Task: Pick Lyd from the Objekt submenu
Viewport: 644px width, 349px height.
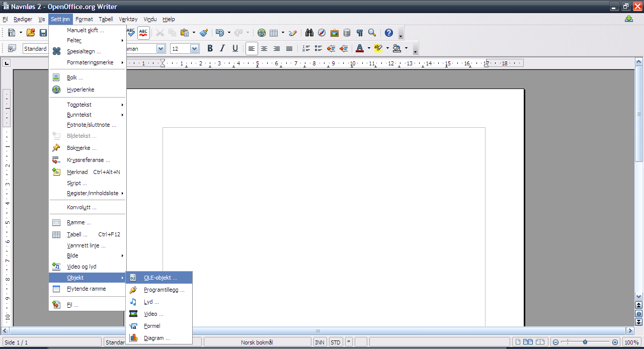Action: point(159,302)
